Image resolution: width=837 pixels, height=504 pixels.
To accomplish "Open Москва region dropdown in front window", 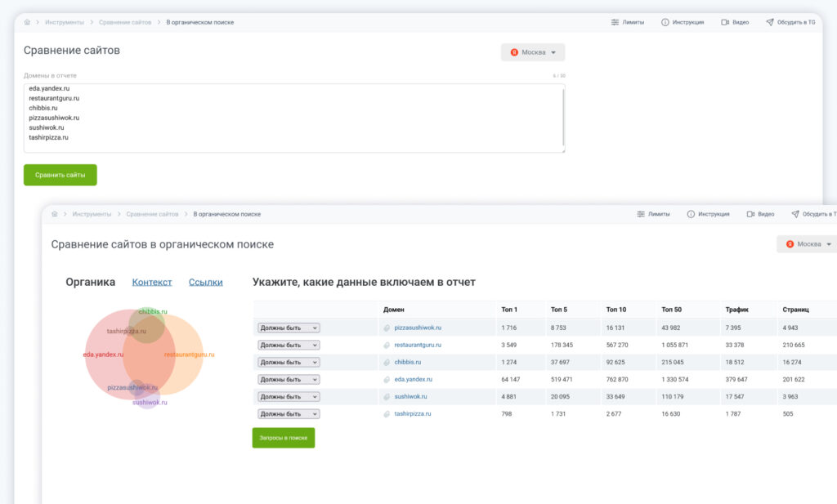I will click(x=808, y=243).
